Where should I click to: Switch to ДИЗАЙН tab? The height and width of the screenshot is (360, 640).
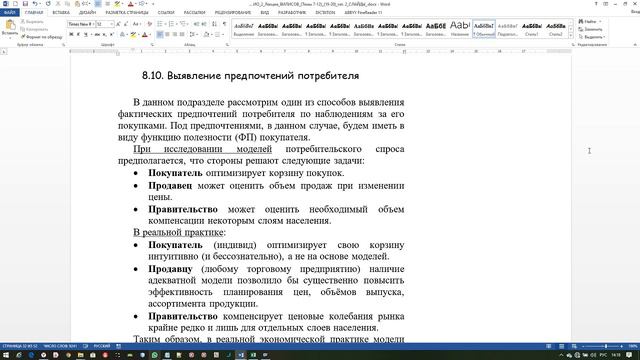(87, 13)
